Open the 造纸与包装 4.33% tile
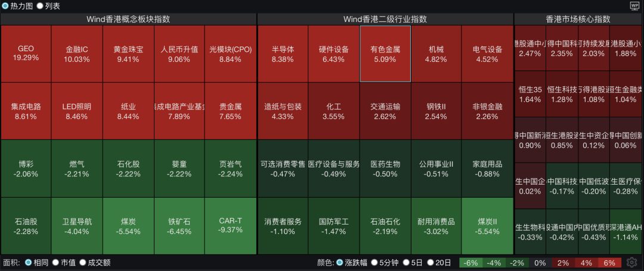This screenshot has height=271, width=644. click(283, 111)
